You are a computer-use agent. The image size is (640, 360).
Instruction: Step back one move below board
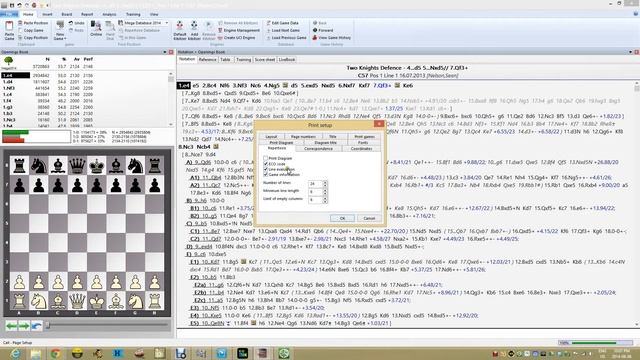tap(11, 325)
